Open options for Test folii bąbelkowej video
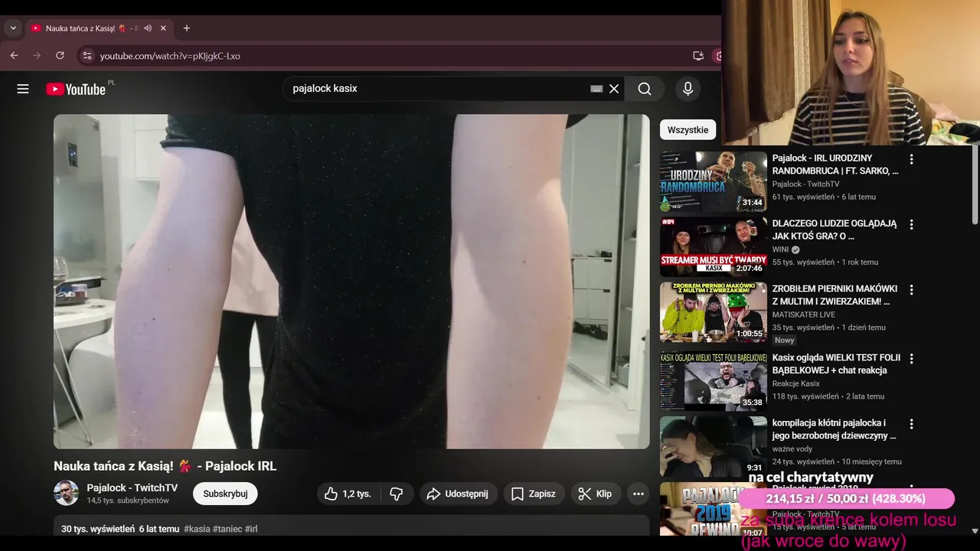 coord(911,358)
